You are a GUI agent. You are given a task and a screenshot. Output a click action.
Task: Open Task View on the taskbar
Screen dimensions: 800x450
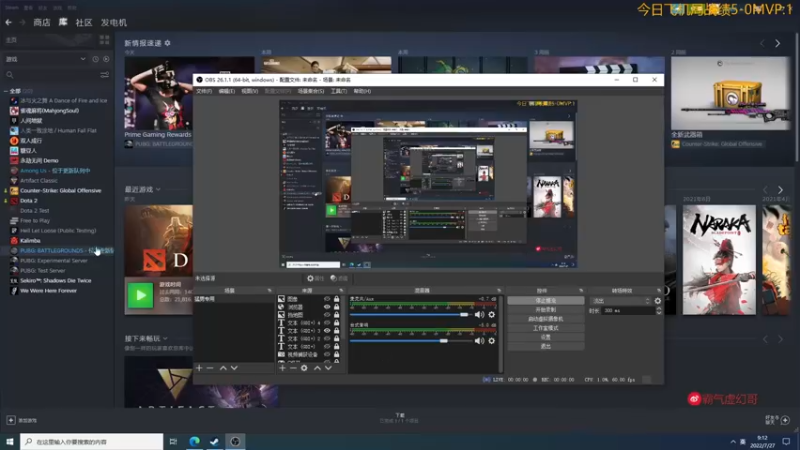click(173, 441)
